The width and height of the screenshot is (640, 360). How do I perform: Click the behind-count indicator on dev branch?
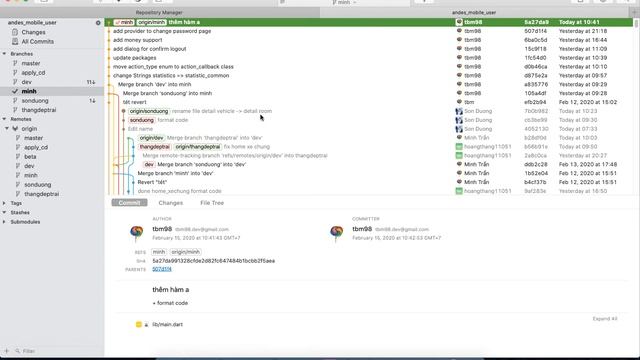click(x=91, y=82)
